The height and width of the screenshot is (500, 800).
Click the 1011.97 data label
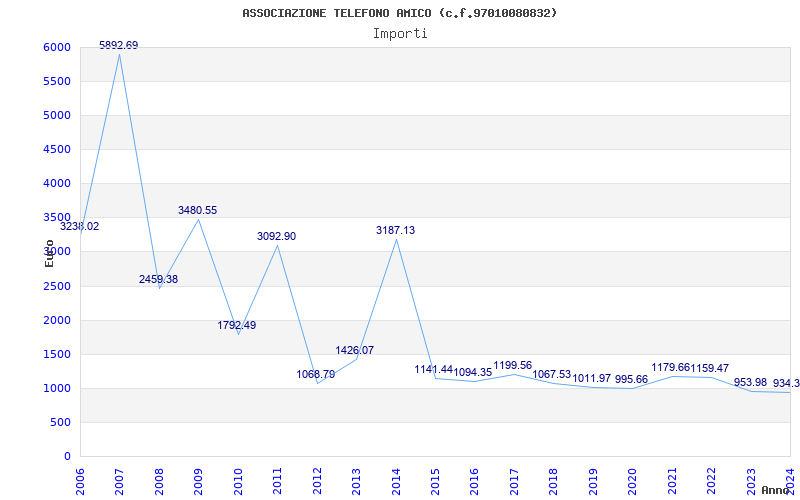pos(592,379)
